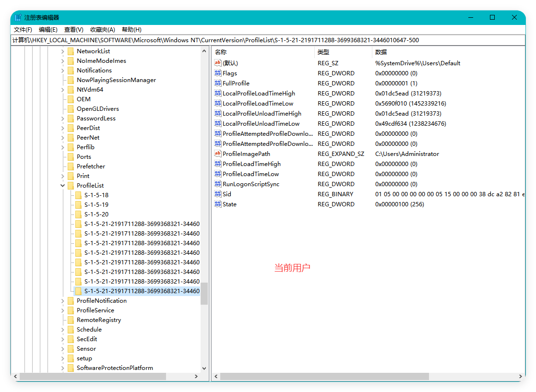Click the folder icon of SoftwareProtectionPlatform key
The height and width of the screenshot is (392, 536).
(x=71, y=368)
